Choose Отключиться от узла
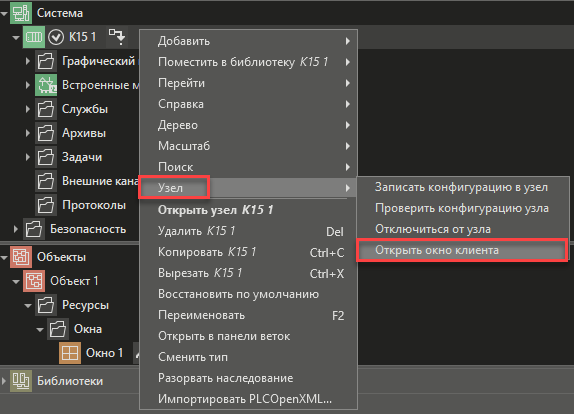574x414 pixels. (x=463, y=229)
